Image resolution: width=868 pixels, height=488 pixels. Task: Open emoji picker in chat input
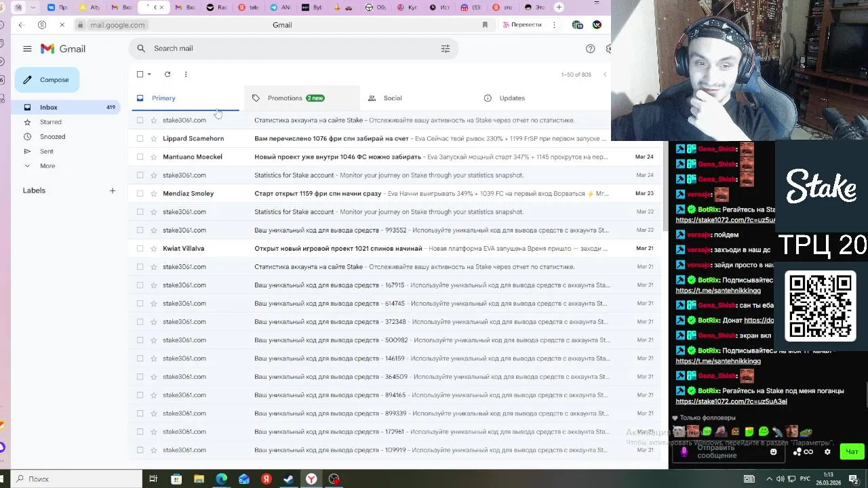tap(773, 452)
